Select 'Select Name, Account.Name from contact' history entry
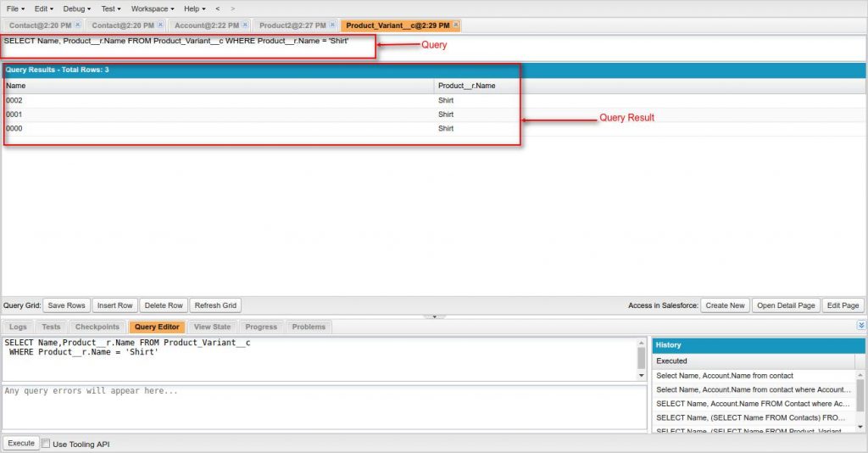Screen dimensions: 868x453 725,376
